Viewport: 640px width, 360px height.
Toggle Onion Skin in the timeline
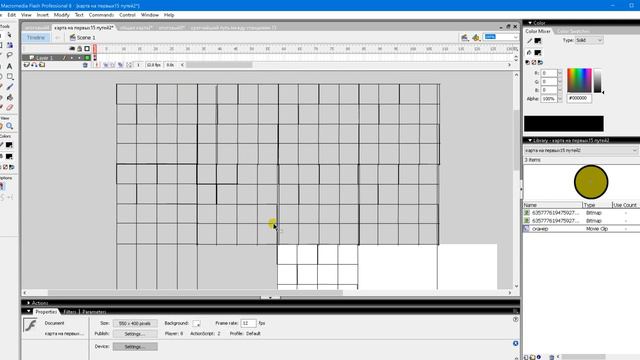click(x=105, y=65)
